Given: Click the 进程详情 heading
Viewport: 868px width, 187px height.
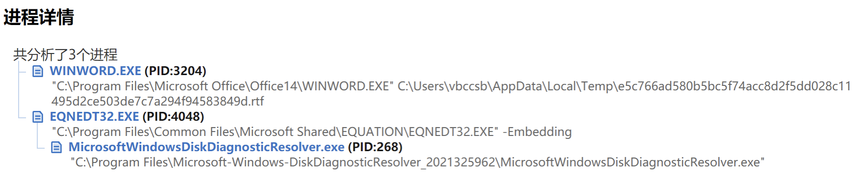Looking at the screenshot, I should pos(39,17).
